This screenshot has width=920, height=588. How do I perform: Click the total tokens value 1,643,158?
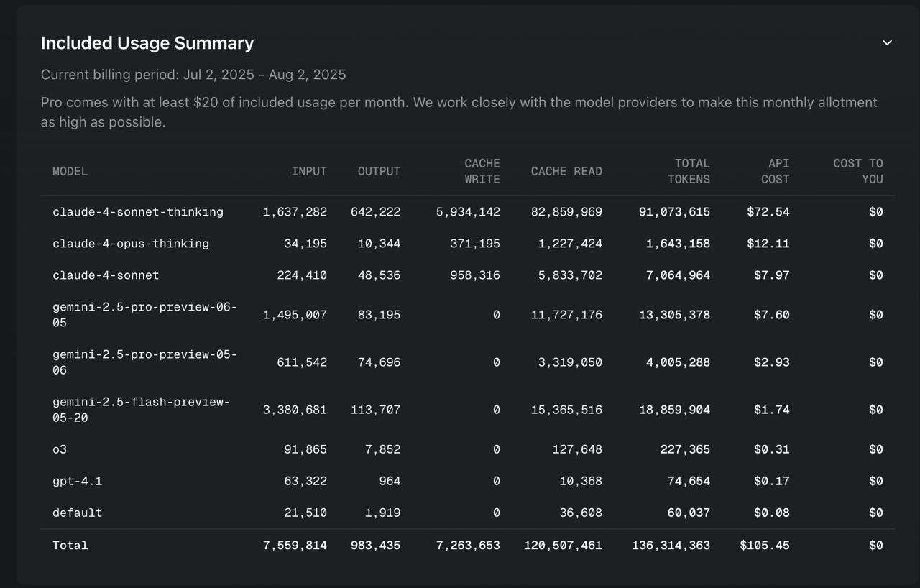pos(678,244)
